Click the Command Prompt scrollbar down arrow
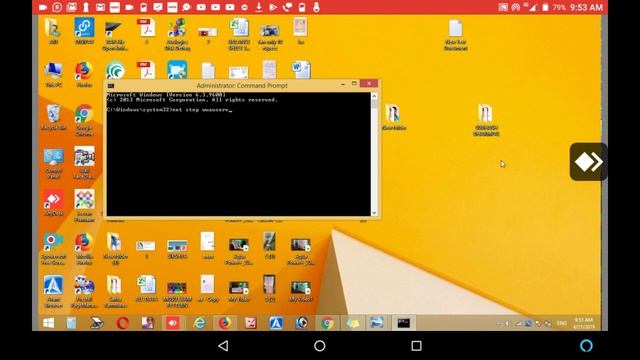The image size is (640, 360). click(374, 213)
